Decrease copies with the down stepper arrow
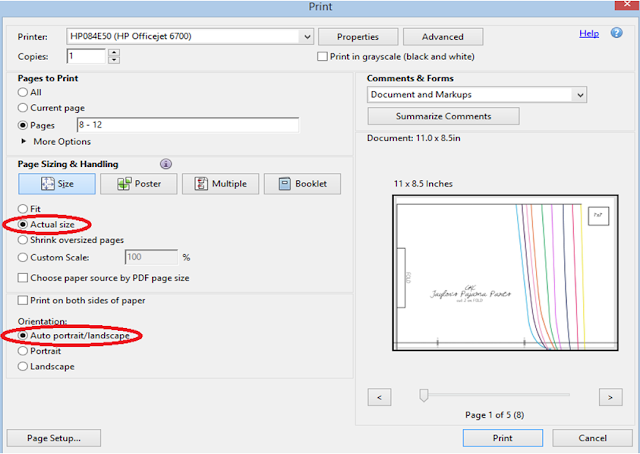 pos(114,60)
